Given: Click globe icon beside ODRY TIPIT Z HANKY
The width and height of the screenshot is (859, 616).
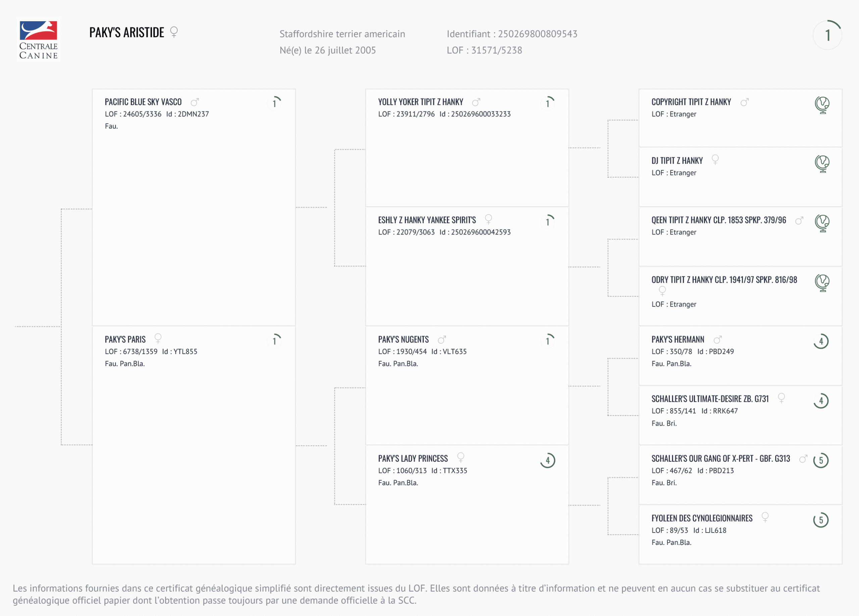Looking at the screenshot, I should pos(822,283).
